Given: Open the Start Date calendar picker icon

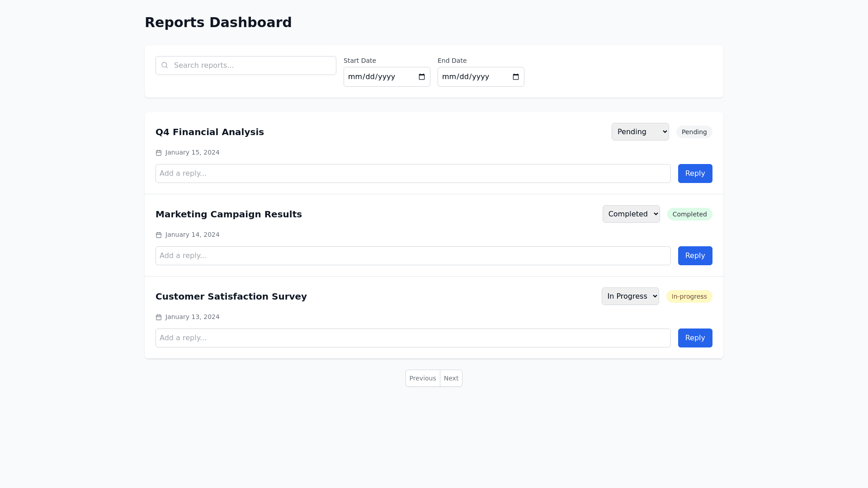Looking at the screenshot, I should [422, 77].
